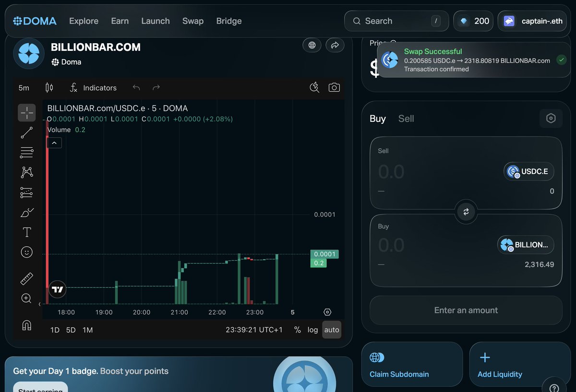Screen dimensions: 576x392
Task: Toggle log scale mode
Action: point(313,330)
